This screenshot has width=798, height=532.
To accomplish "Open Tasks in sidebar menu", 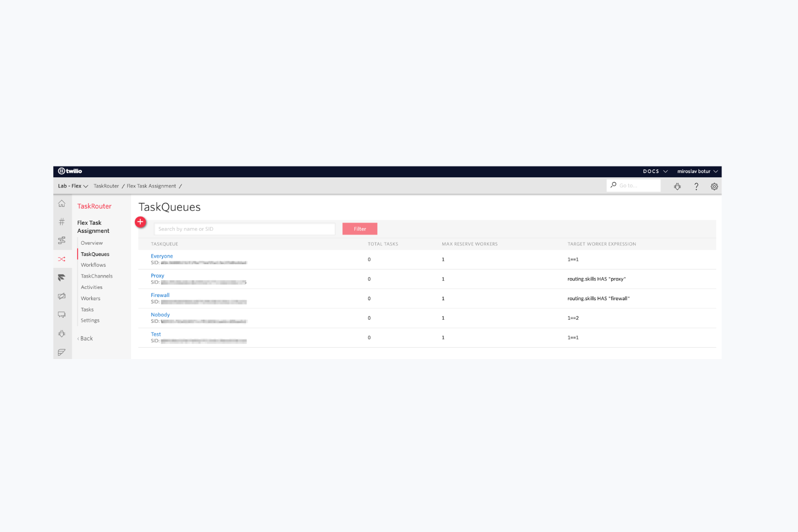I will tap(87, 309).
